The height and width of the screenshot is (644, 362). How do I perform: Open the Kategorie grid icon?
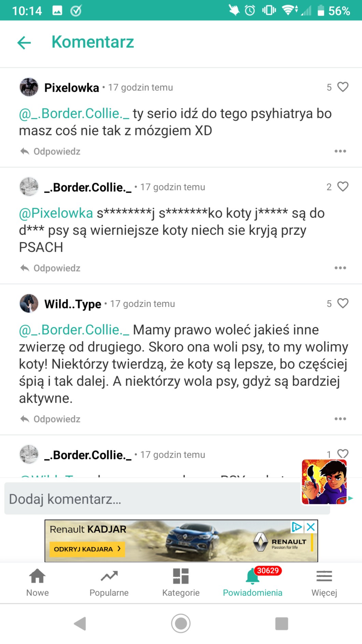pos(181,582)
